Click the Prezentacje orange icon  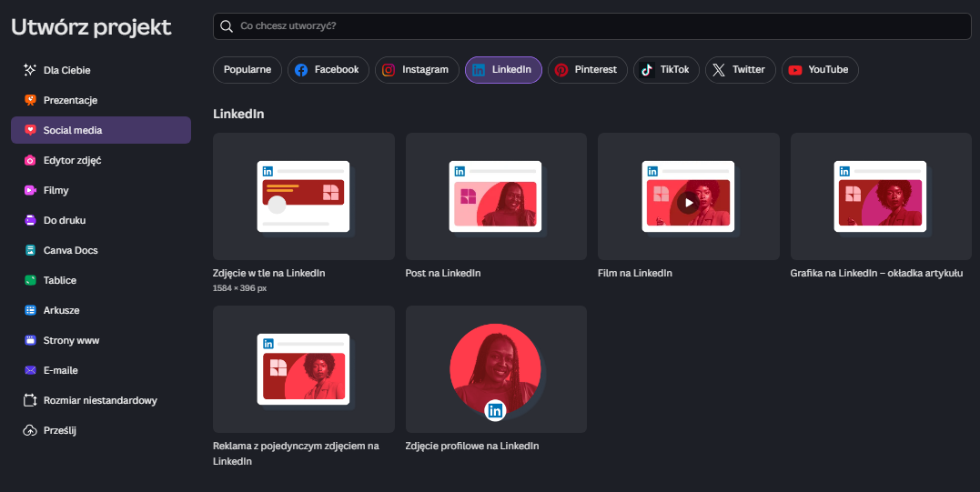(30, 100)
